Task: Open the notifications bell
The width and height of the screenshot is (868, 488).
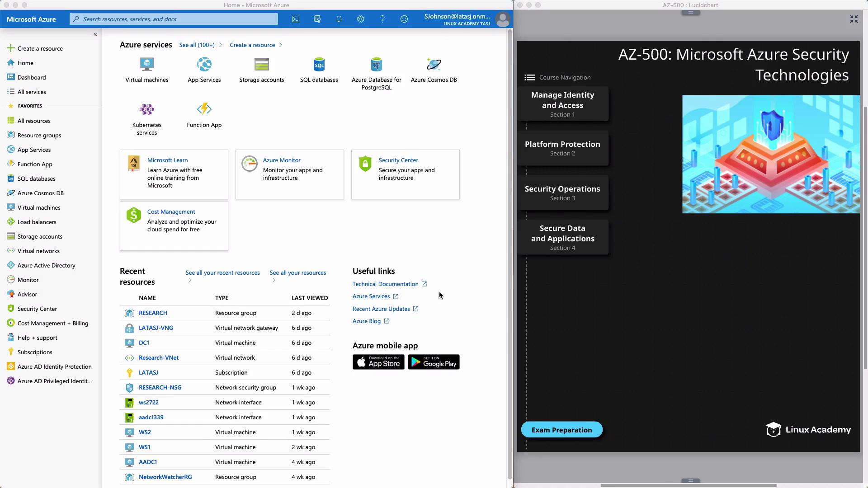Action: click(x=339, y=19)
